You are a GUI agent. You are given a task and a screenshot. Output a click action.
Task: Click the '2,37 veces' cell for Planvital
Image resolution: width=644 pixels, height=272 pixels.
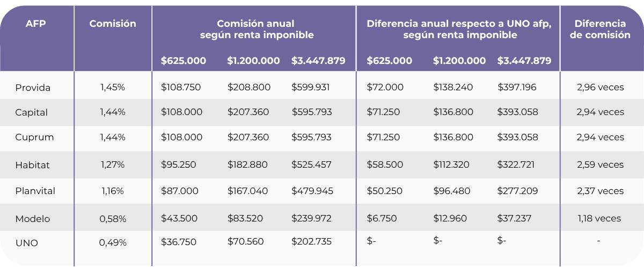(x=600, y=191)
